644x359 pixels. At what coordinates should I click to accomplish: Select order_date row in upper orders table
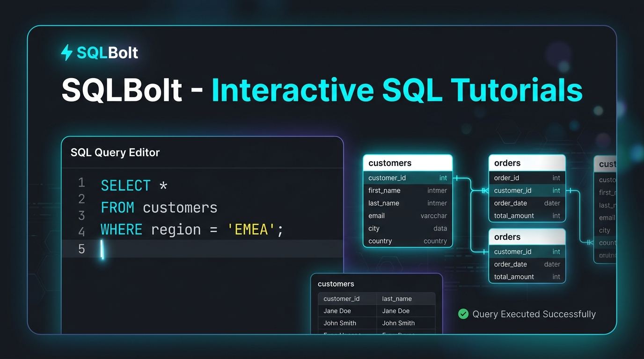coord(527,203)
